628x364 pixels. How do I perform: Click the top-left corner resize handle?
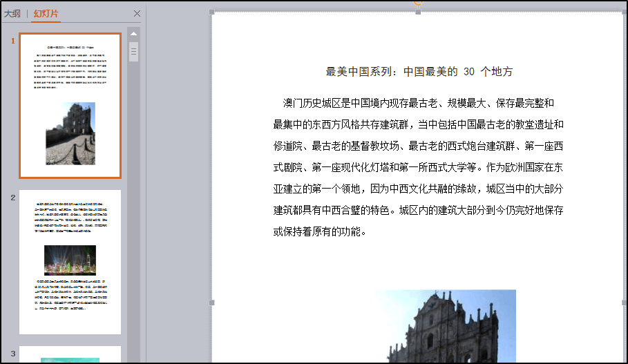212,12
